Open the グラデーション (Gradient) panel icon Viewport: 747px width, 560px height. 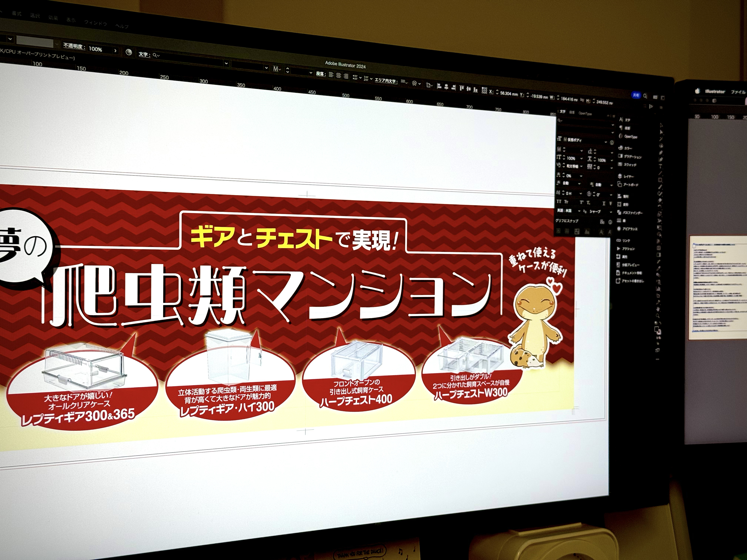coord(620,156)
